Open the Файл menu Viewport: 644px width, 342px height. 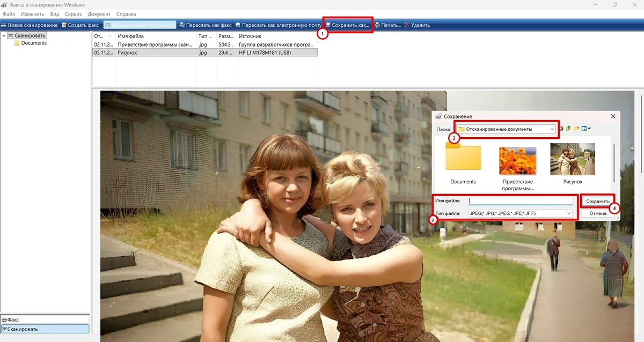pos(9,14)
